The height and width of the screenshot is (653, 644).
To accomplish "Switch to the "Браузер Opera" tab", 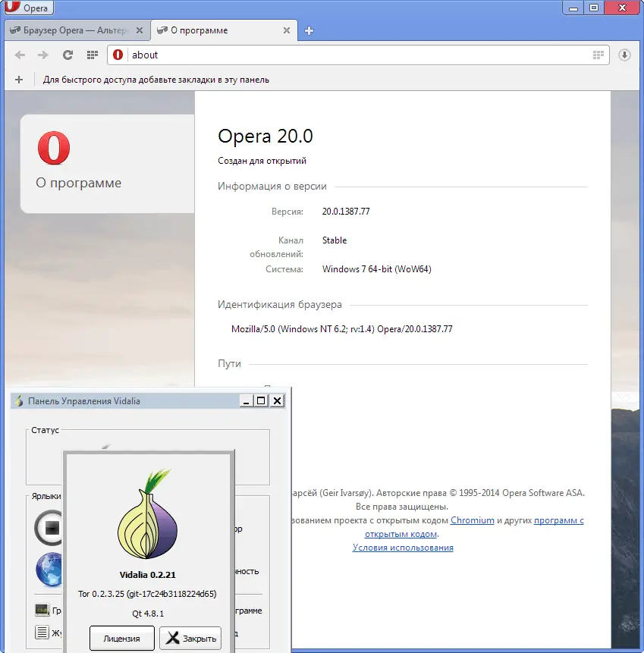I will [x=75, y=30].
